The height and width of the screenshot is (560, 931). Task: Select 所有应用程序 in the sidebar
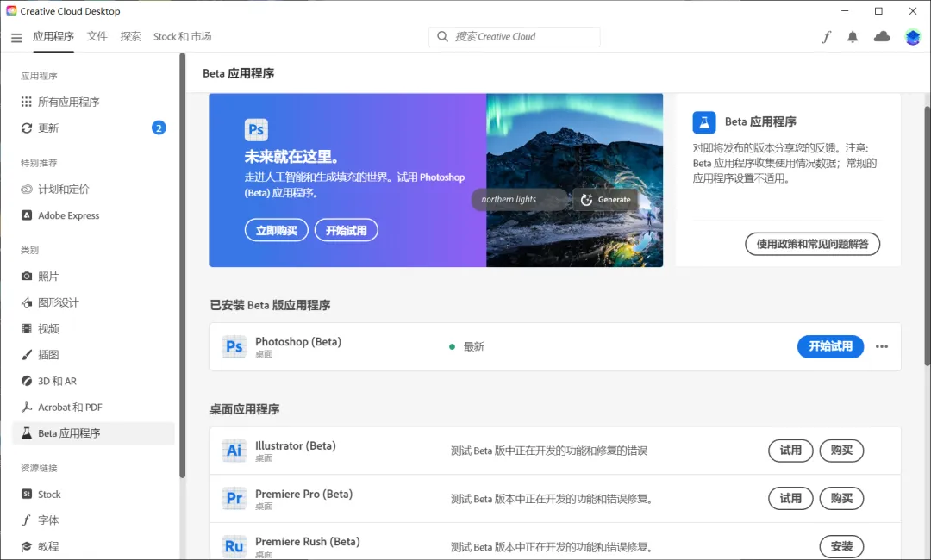[69, 102]
